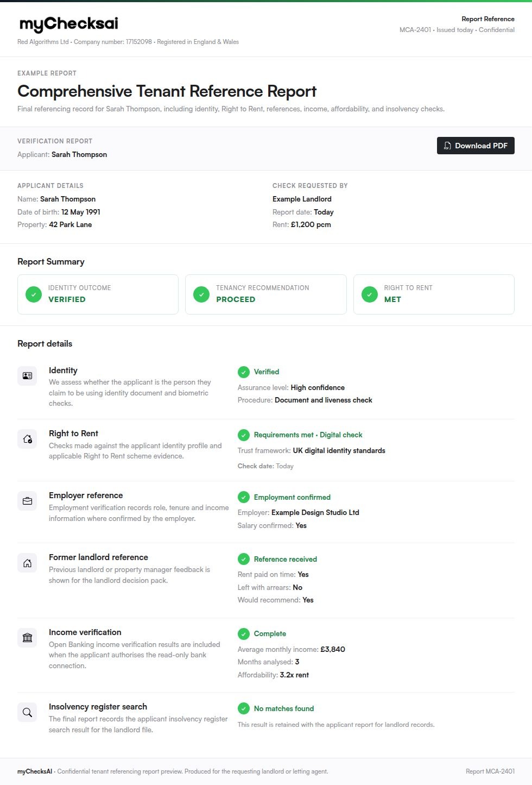Click Example Landlord text
The image size is (532, 785).
tap(302, 199)
